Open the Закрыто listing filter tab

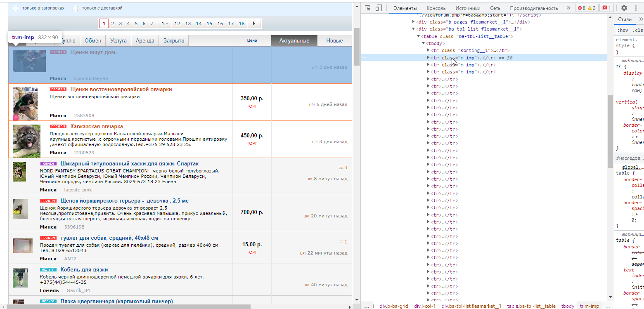pos(174,40)
